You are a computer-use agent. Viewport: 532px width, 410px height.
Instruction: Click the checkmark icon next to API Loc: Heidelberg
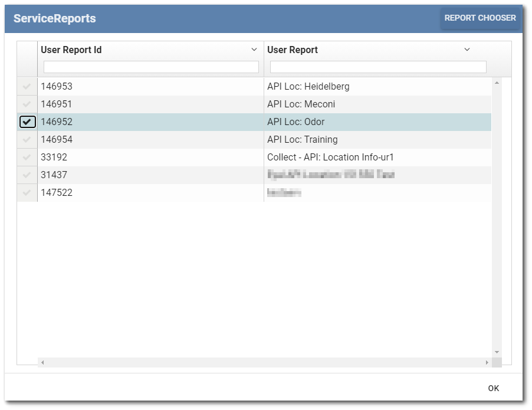click(x=26, y=86)
